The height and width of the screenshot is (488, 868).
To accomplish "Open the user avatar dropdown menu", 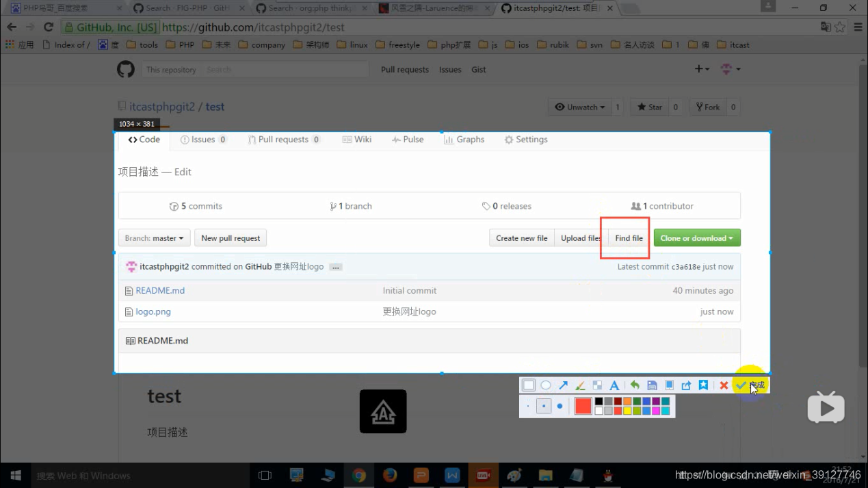I will [731, 69].
